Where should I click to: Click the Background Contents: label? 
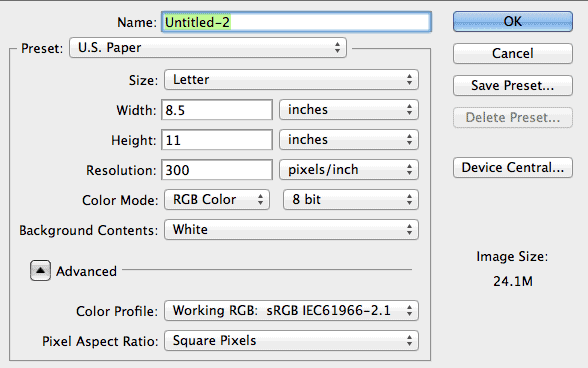point(88,230)
